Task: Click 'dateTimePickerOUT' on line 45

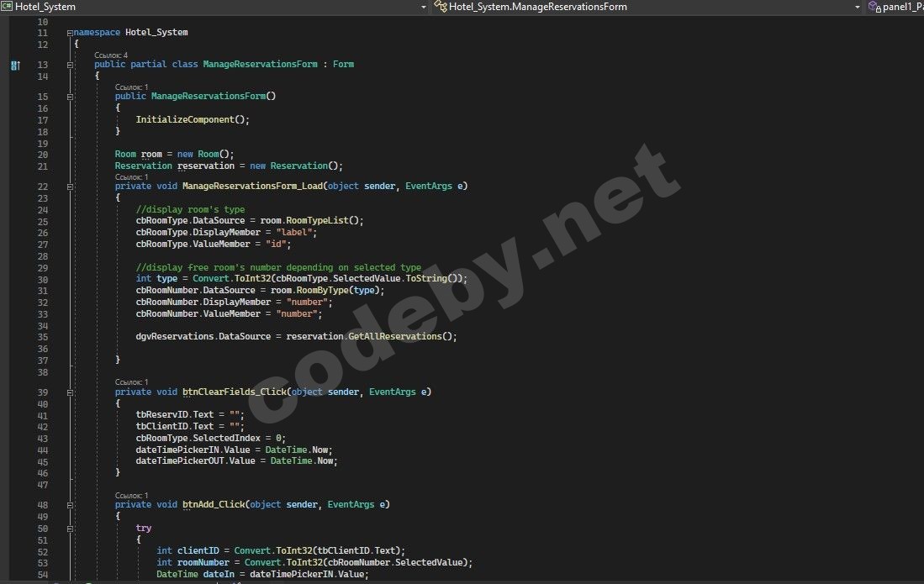Action: [x=180, y=460]
